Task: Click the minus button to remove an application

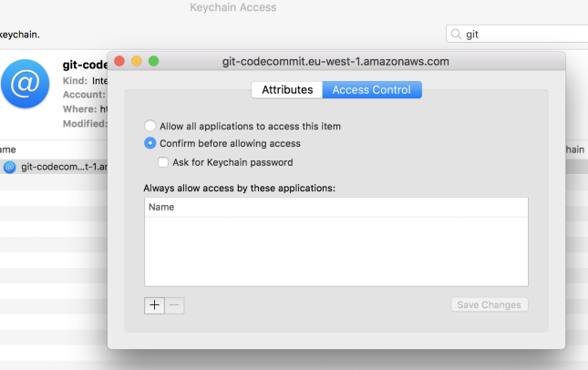Action: point(175,305)
